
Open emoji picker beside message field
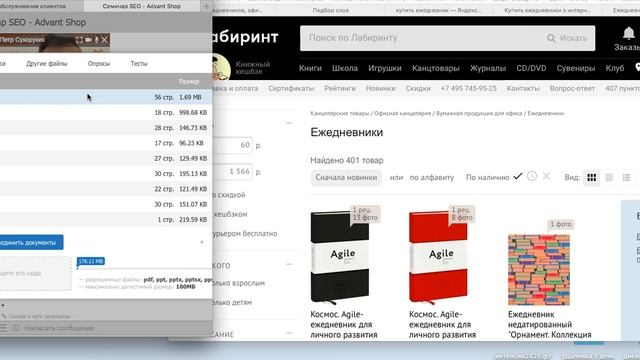pyautogui.click(x=16, y=328)
